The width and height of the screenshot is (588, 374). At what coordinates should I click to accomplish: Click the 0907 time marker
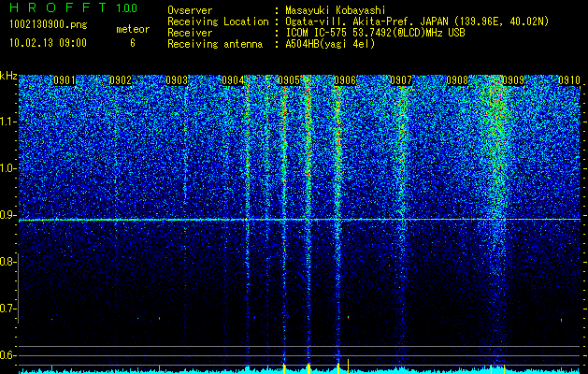click(x=401, y=80)
